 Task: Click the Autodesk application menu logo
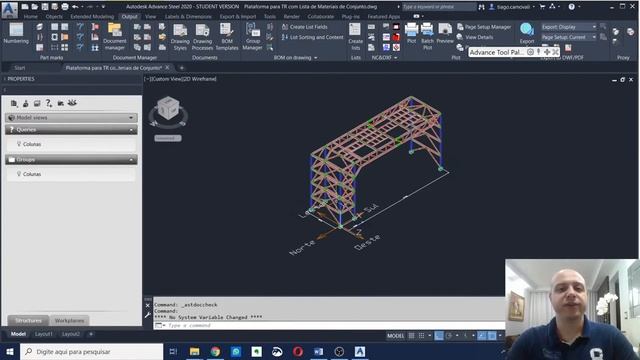pyautogui.click(x=9, y=9)
